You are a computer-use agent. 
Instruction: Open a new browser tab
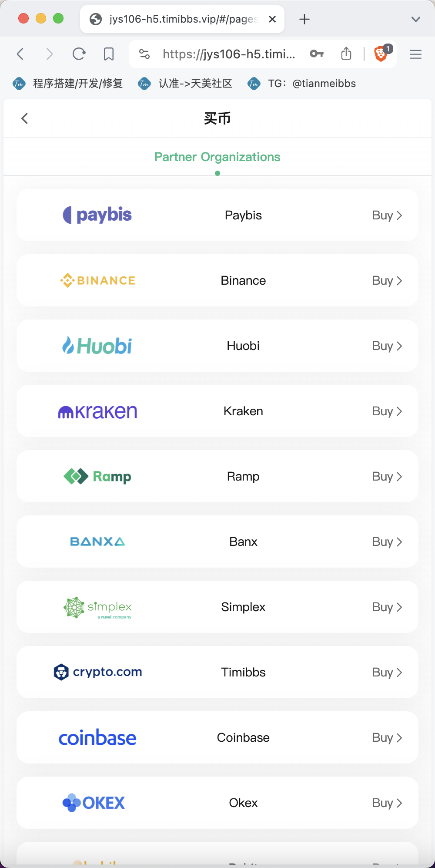click(x=304, y=19)
